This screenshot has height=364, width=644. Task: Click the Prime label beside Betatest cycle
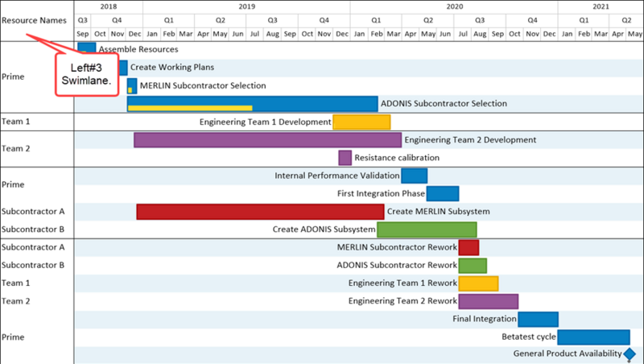click(x=13, y=337)
